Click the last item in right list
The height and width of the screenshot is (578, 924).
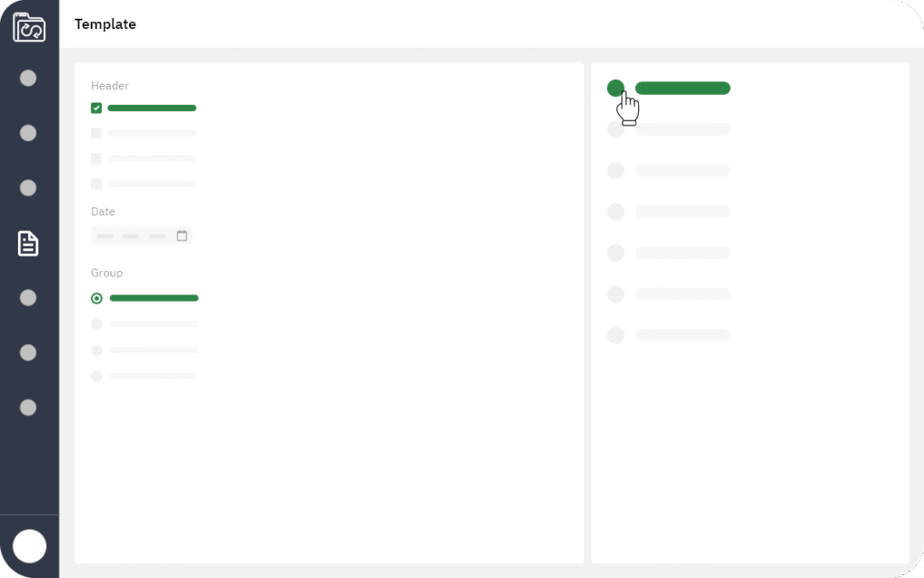click(682, 335)
